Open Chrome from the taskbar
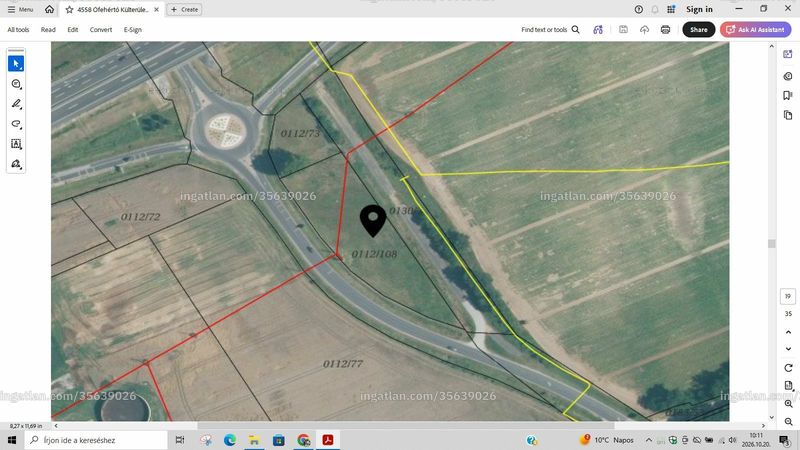 [304, 440]
